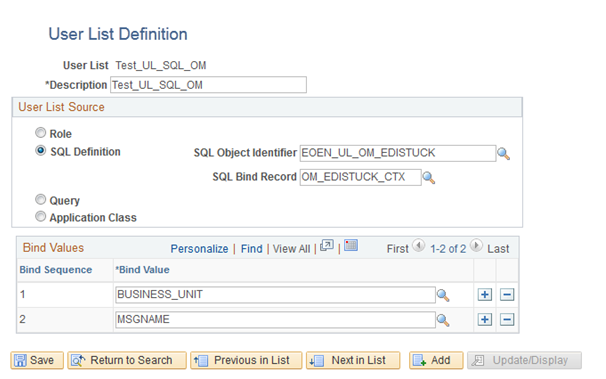This screenshot has width=606, height=379.
Task: Click the Update/Display button
Action: [x=524, y=360]
